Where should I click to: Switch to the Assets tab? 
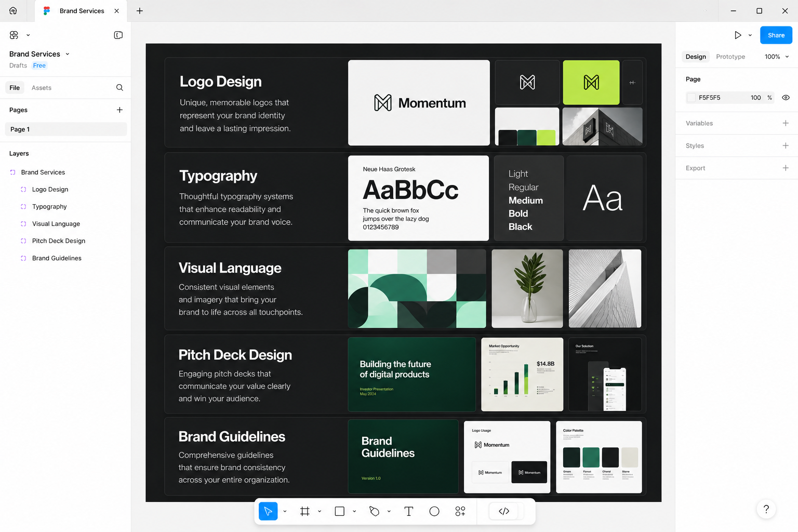(x=42, y=88)
